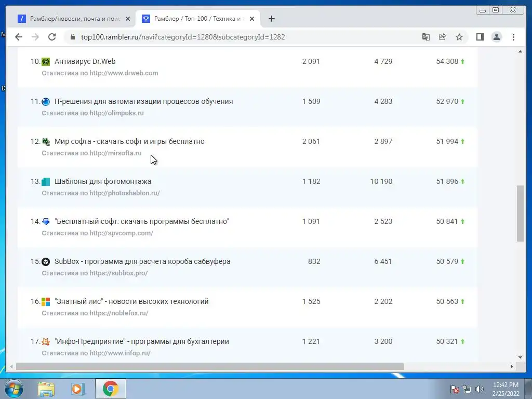This screenshot has width=532, height=399.
Task: Click the volume speaker tray icon
Action: (480, 389)
